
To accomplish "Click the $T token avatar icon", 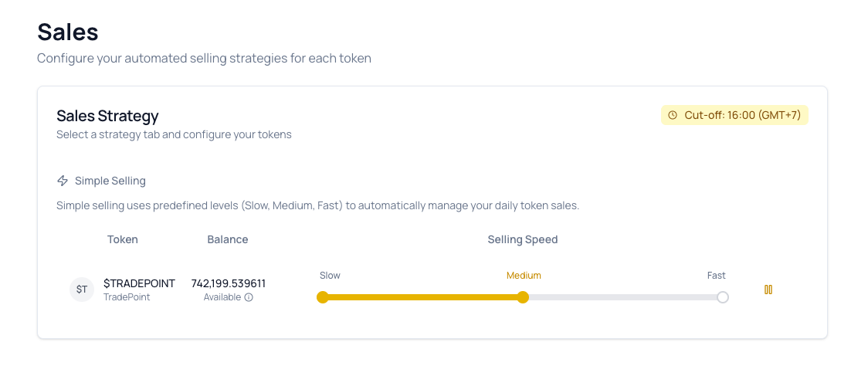I will (x=82, y=290).
